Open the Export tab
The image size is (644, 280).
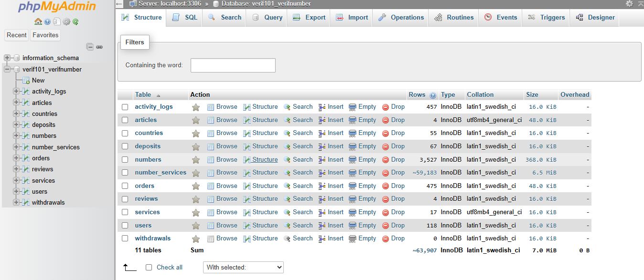(309, 18)
